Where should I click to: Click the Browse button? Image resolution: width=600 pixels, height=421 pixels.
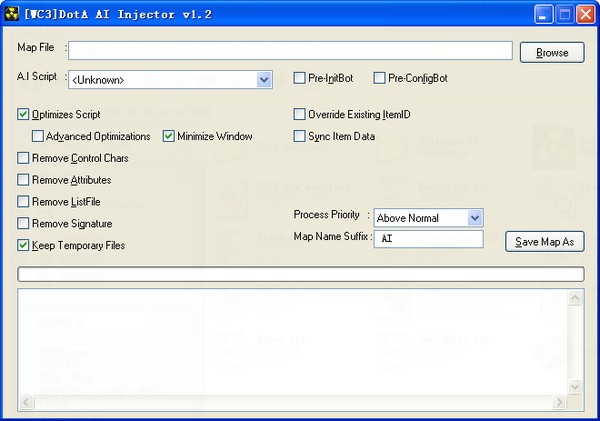(552, 52)
